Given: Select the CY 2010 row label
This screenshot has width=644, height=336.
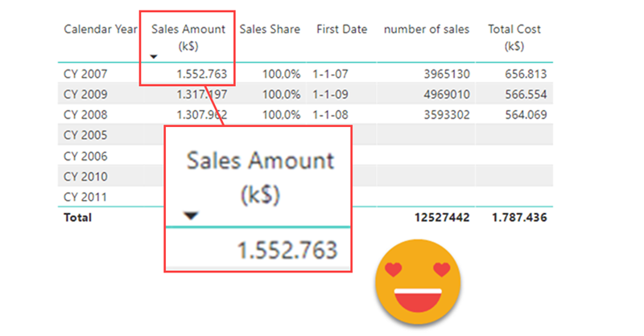Looking at the screenshot, I should point(85,176).
